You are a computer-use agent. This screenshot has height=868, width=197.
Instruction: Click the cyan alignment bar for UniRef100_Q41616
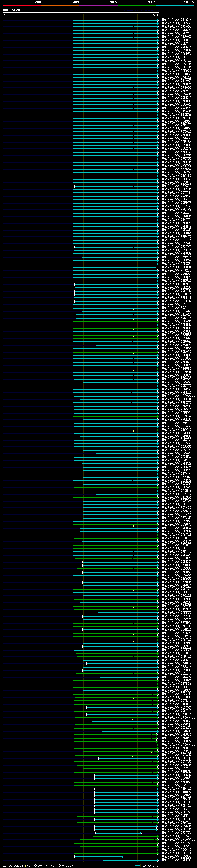coord(115,20)
